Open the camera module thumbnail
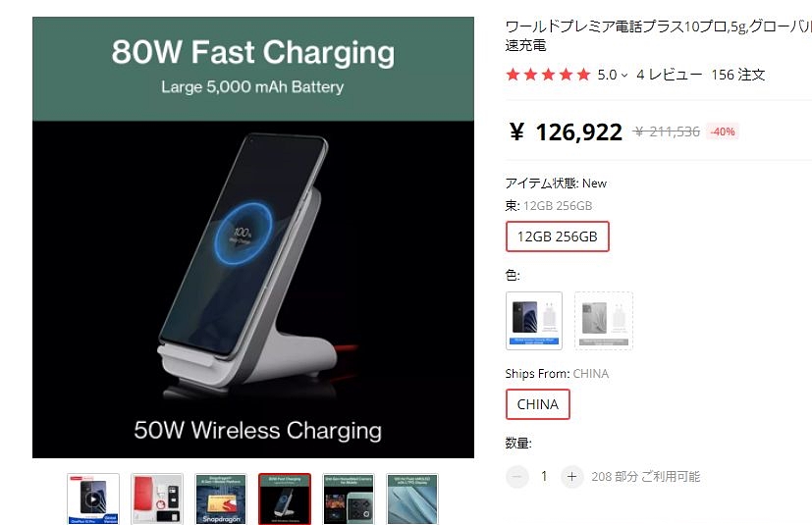Screen dimensions: 812x525 [x=349, y=499]
